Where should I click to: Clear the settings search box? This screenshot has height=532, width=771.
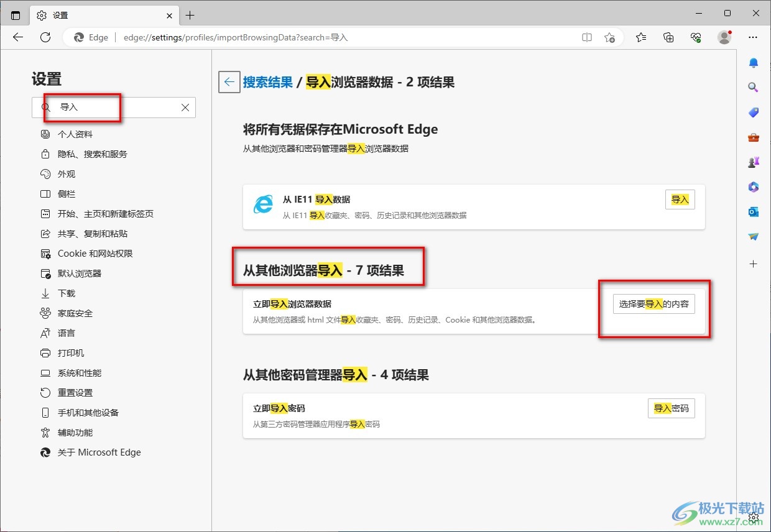pos(185,108)
